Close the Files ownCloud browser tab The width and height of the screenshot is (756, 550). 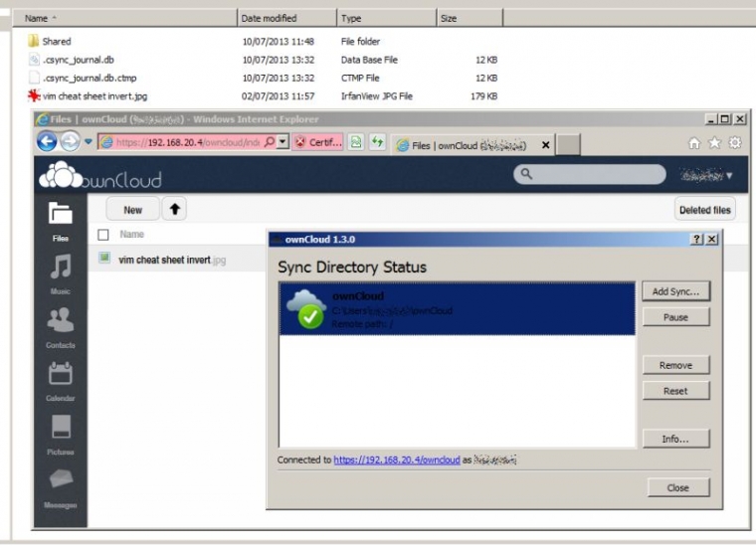click(545, 145)
